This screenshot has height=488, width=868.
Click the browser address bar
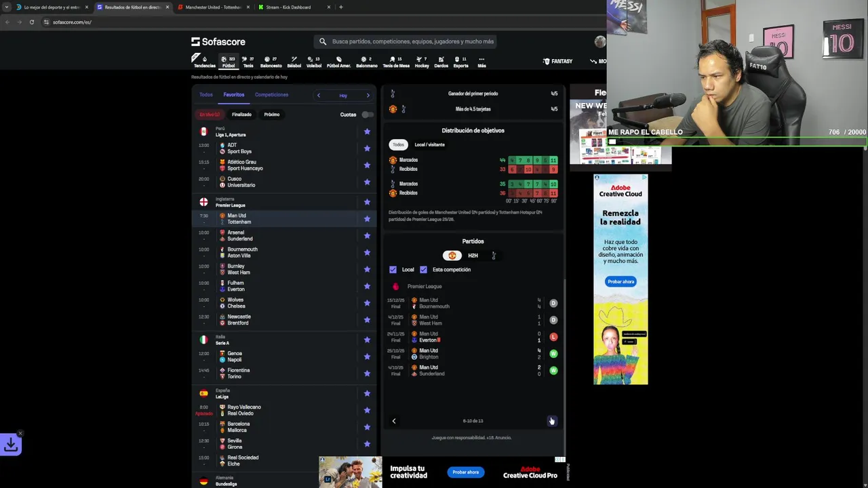319,22
